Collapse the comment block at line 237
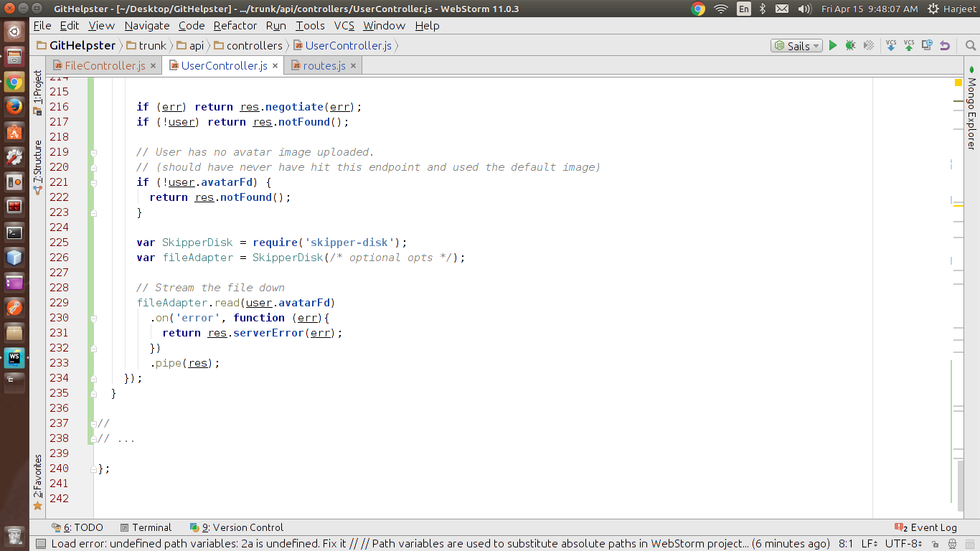This screenshot has height=551, width=980. pos(94,423)
